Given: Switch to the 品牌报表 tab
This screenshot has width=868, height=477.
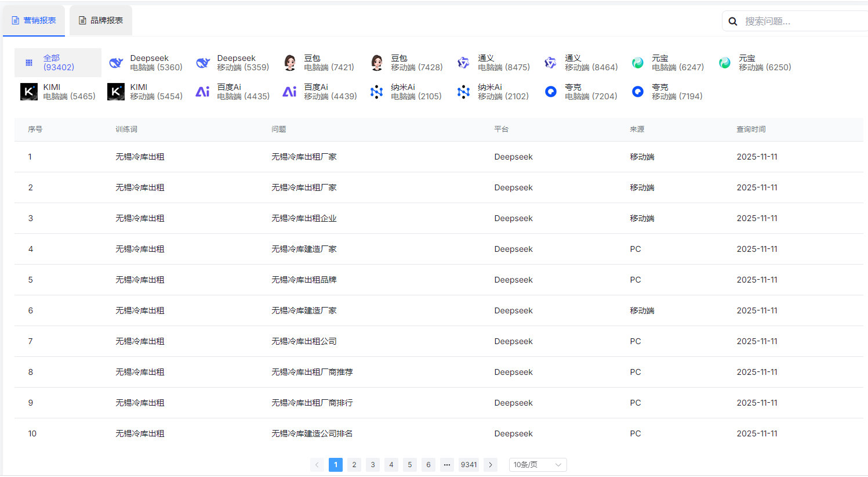Looking at the screenshot, I should click(x=100, y=20).
